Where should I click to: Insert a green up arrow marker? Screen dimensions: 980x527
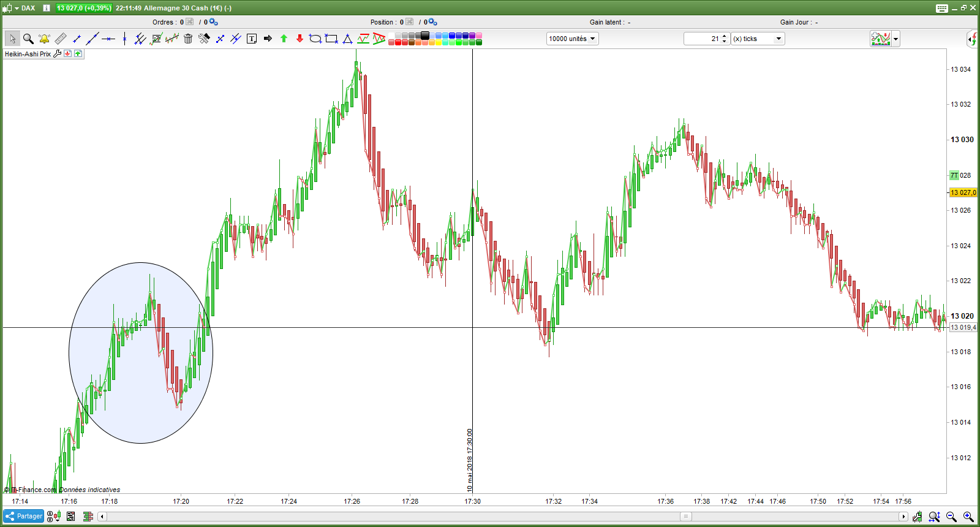pyautogui.click(x=284, y=39)
